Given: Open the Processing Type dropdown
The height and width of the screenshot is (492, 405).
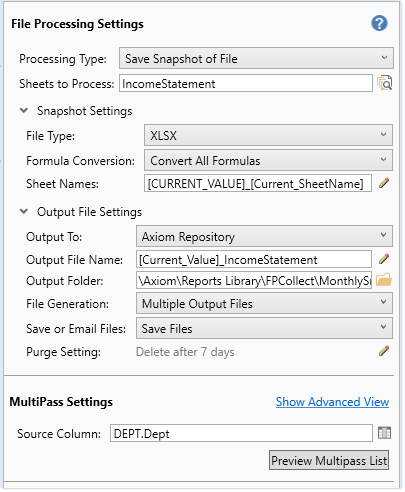Looking at the screenshot, I should click(256, 58).
